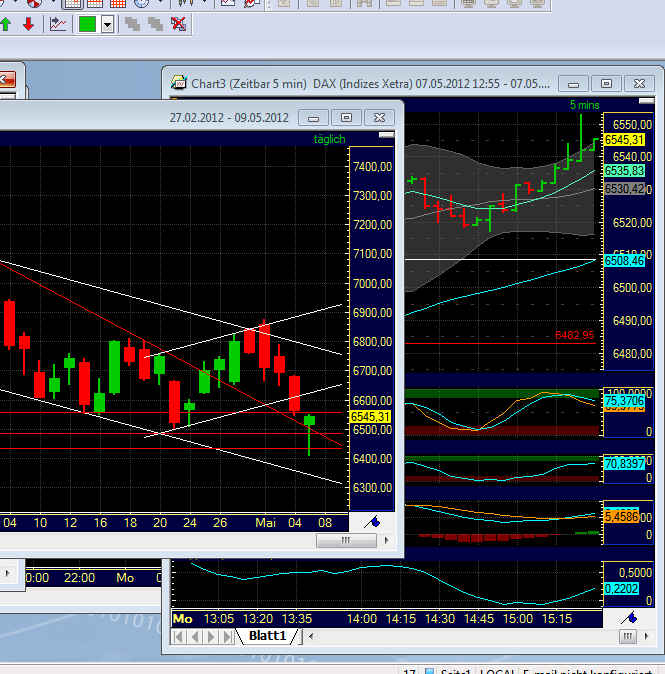Click yellow 6545,31 label in daily chart
The height and width of the screenshot is (674, 665).
pyautogui.click(x=371, y=417)
